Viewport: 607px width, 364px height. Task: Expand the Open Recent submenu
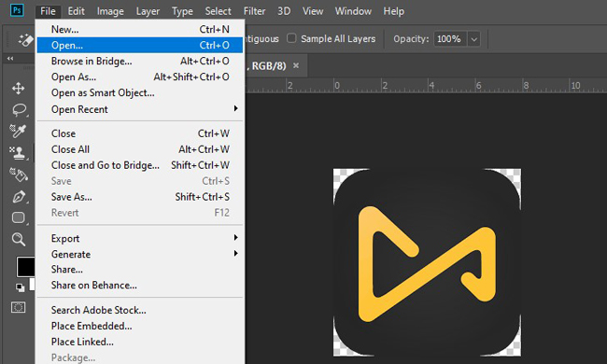pos(140,109)
